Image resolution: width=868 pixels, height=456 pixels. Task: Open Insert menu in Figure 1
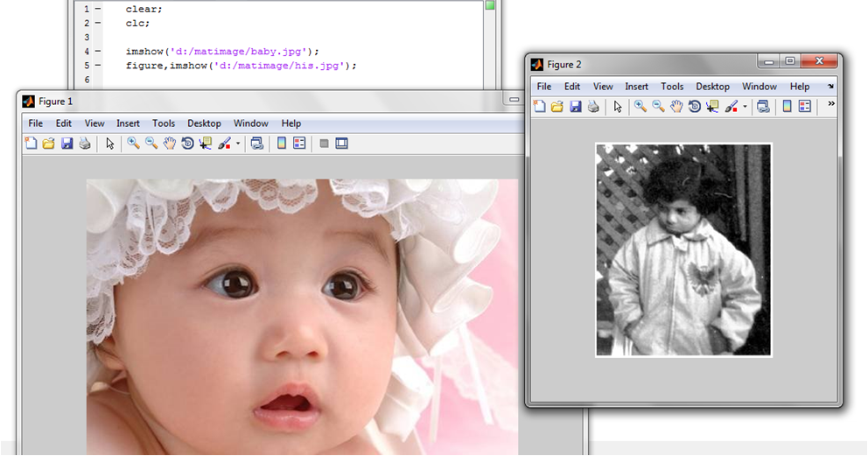pyautogui.click(x=128, y=123)
